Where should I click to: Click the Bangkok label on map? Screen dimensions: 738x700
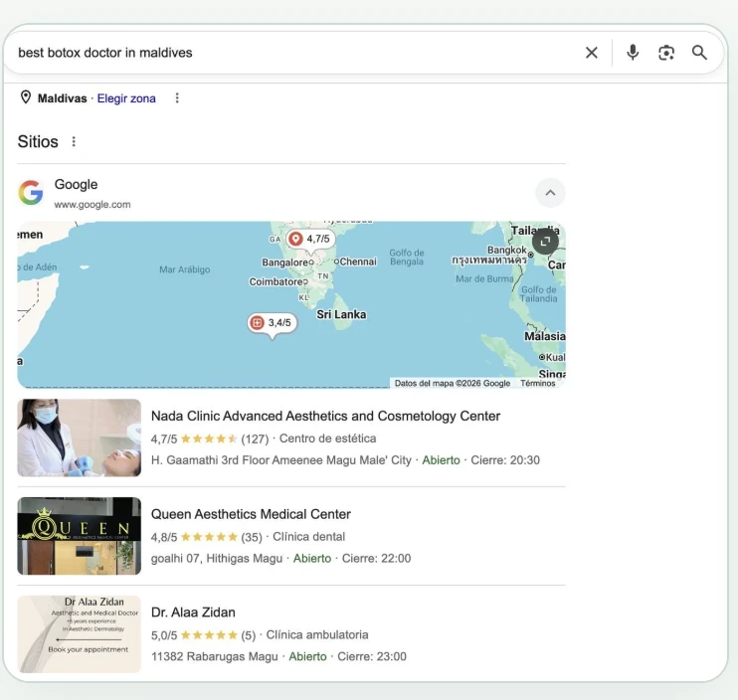507,250
